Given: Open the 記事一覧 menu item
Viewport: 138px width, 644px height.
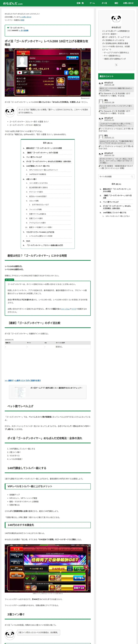Looking at the screenshot, I should point(80,3).
